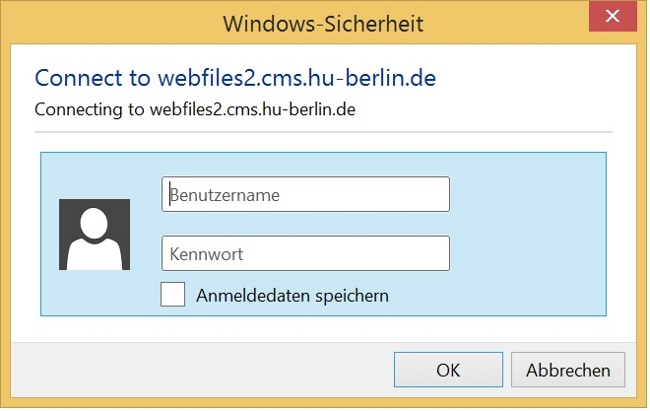
Task: Click the gap between Benutzername and Kennwort fields
Action: point(305,224)
